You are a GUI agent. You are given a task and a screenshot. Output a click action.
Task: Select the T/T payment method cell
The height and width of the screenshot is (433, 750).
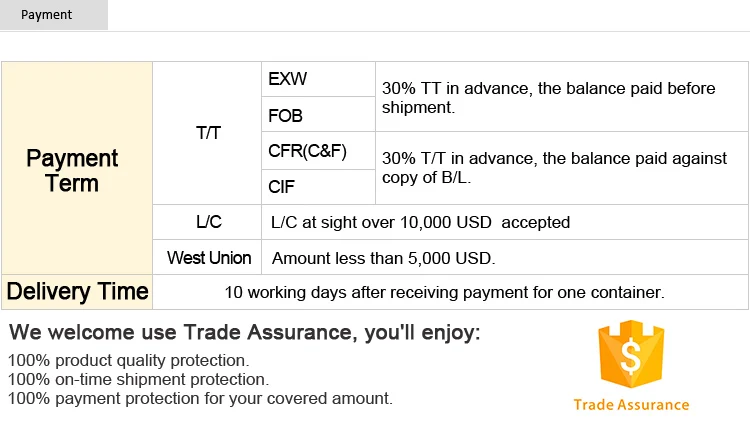click(208, 133)
